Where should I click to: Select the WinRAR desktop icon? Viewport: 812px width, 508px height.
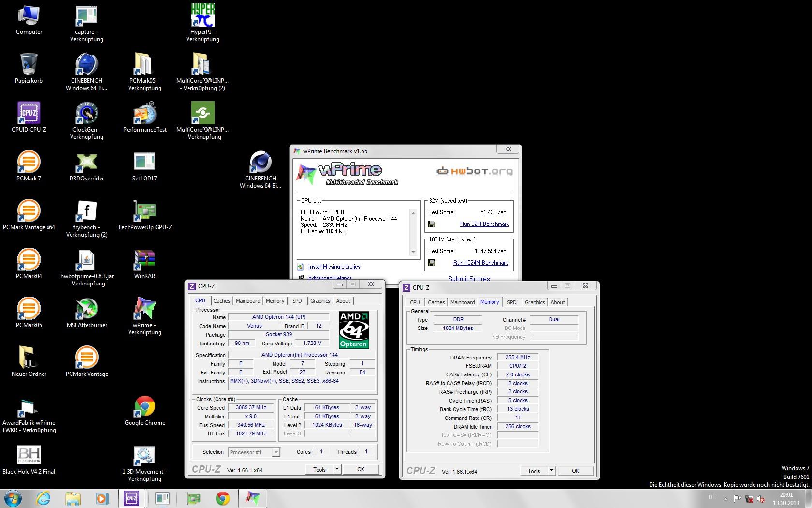click(145, 265)
